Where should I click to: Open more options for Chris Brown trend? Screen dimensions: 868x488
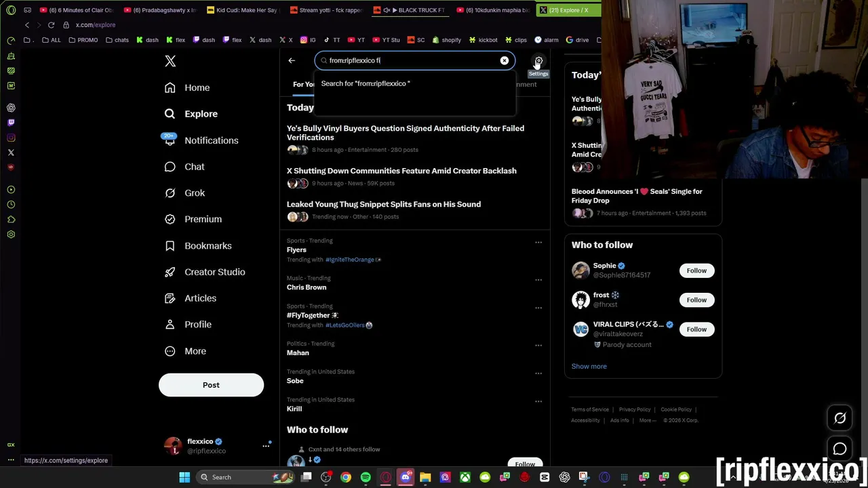pyautogui.click(x=538, y=279)
